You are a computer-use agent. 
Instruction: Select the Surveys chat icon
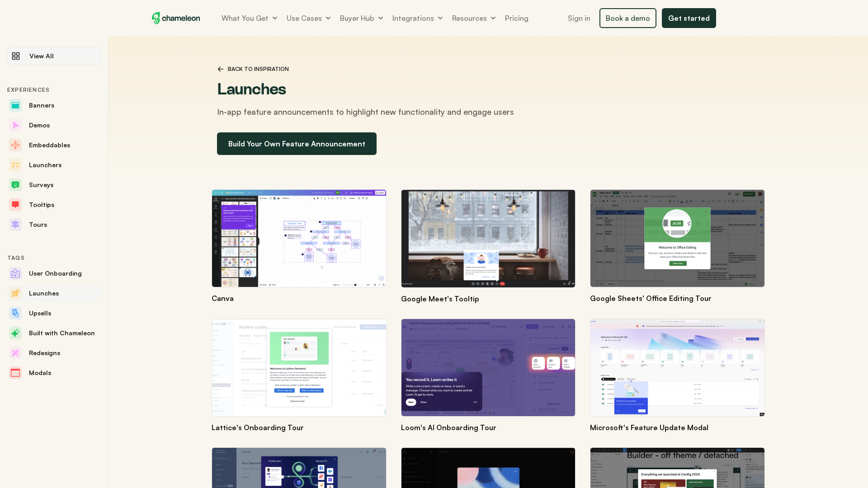click(15, 185)
